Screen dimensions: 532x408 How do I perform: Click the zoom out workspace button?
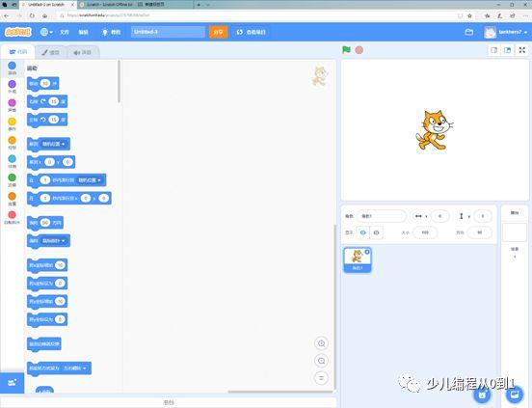click(321, 361)
